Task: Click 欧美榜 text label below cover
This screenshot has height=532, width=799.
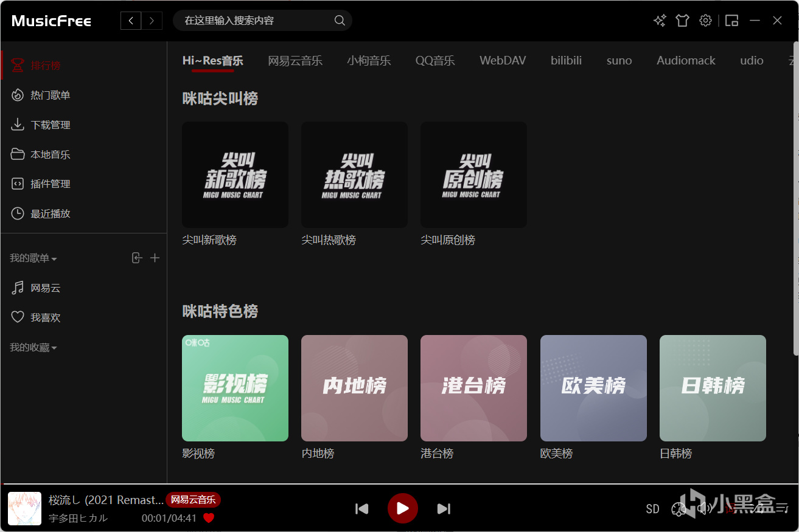Action: click(x=557, y=454)
